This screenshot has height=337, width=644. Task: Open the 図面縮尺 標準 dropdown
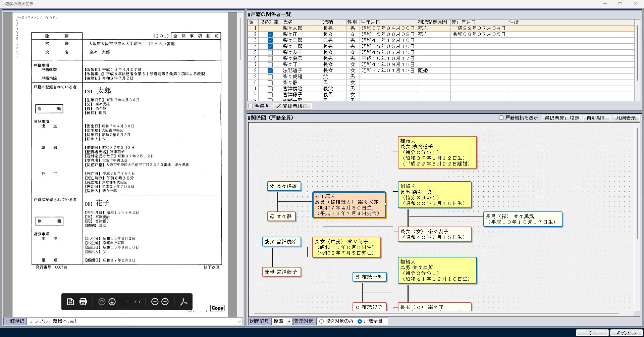(289, 321)
